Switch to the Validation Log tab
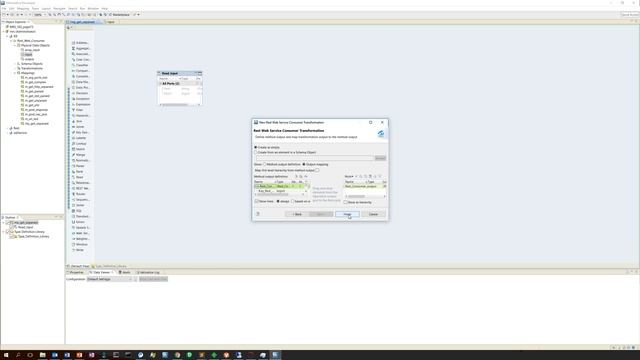 coord(149,272)
